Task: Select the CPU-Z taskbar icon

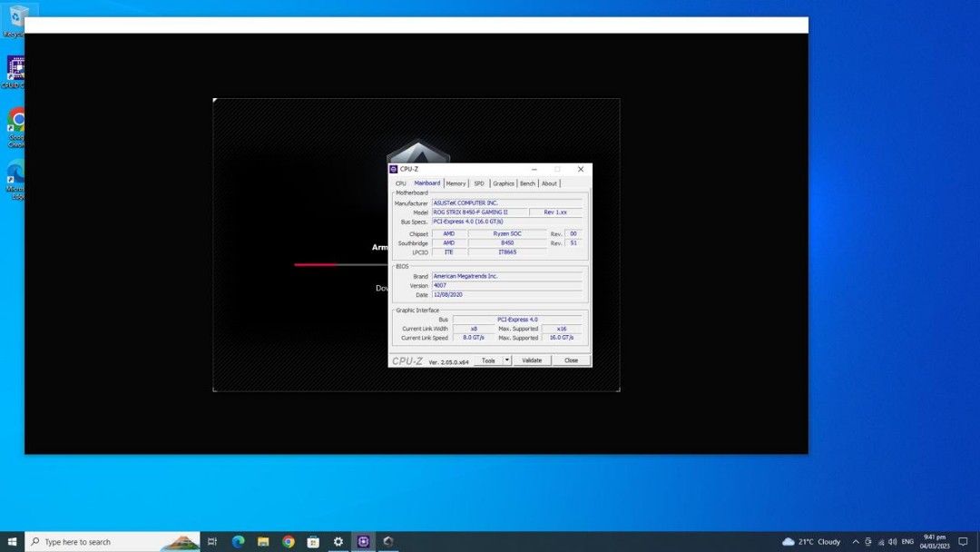Action: [x=363, y=541]
